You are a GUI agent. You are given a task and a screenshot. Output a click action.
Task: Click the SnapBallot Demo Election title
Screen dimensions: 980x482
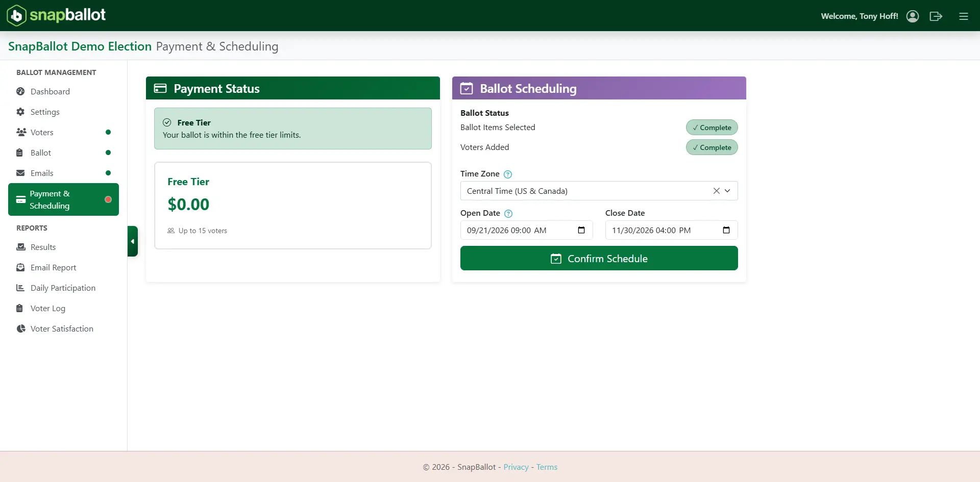click(x=80, y=46)
